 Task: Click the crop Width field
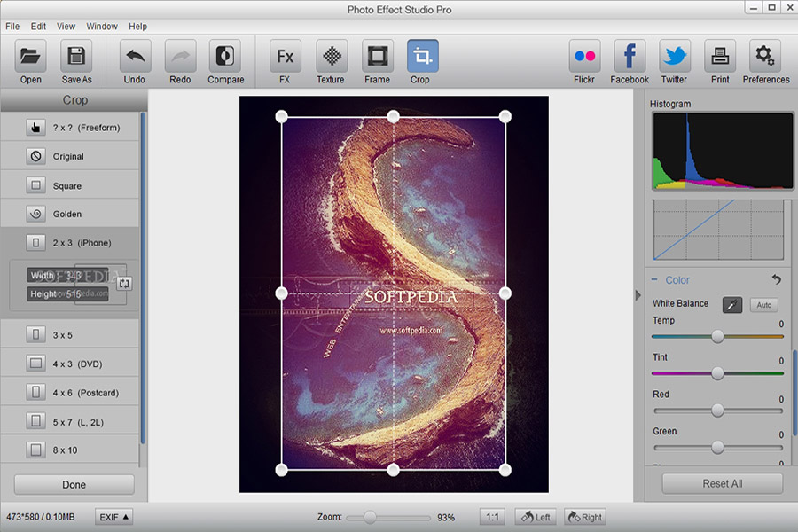67,276
